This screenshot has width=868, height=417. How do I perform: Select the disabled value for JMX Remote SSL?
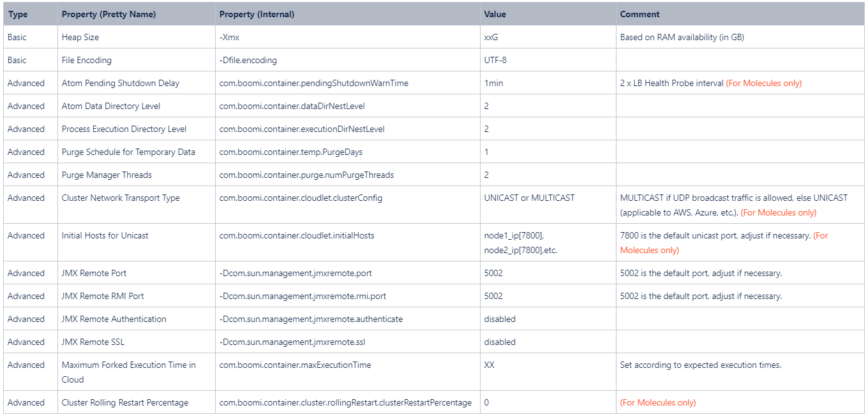click(498, 342)
